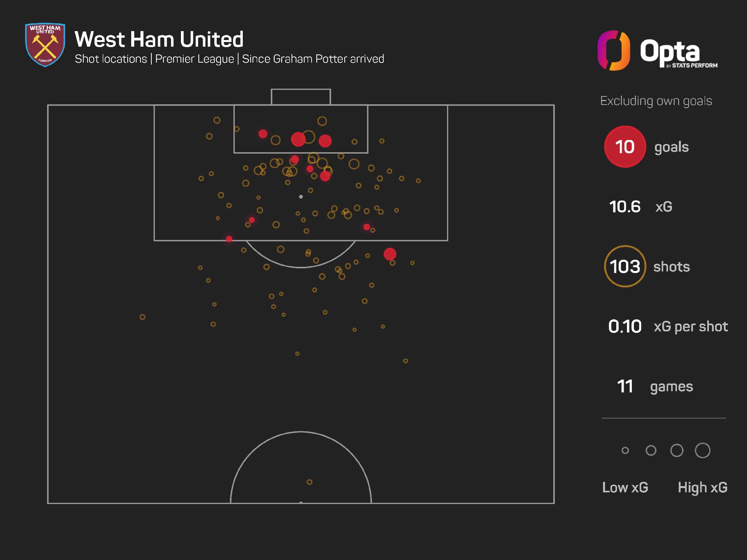Click the West Ham United club crest
Viewport: 747px width, 560px height.
[45, 45]
